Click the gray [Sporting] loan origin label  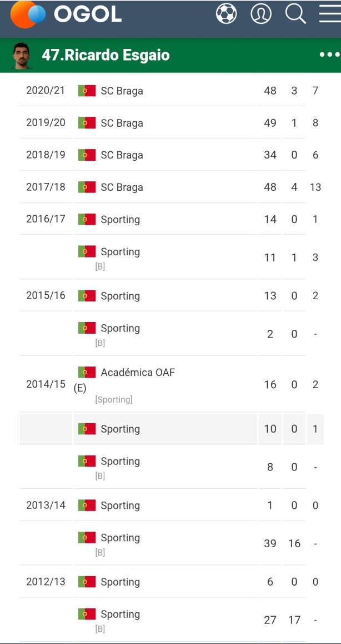[114, 400]
